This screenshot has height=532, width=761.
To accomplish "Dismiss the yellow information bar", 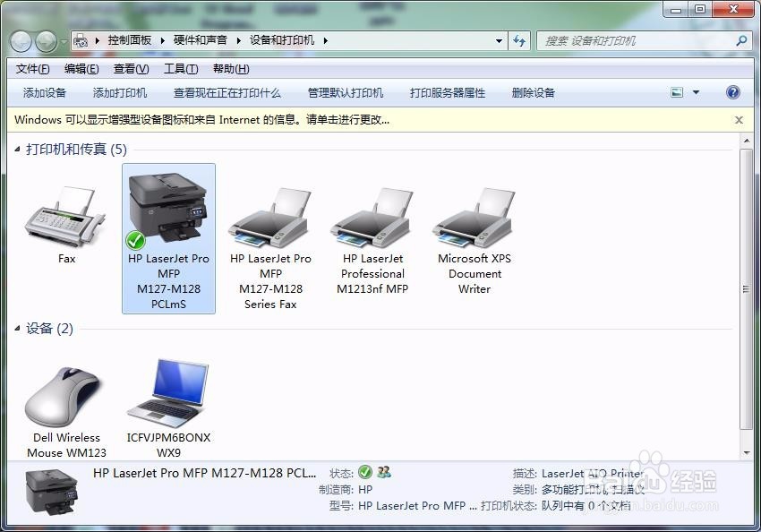I will [x=739, y=120].
